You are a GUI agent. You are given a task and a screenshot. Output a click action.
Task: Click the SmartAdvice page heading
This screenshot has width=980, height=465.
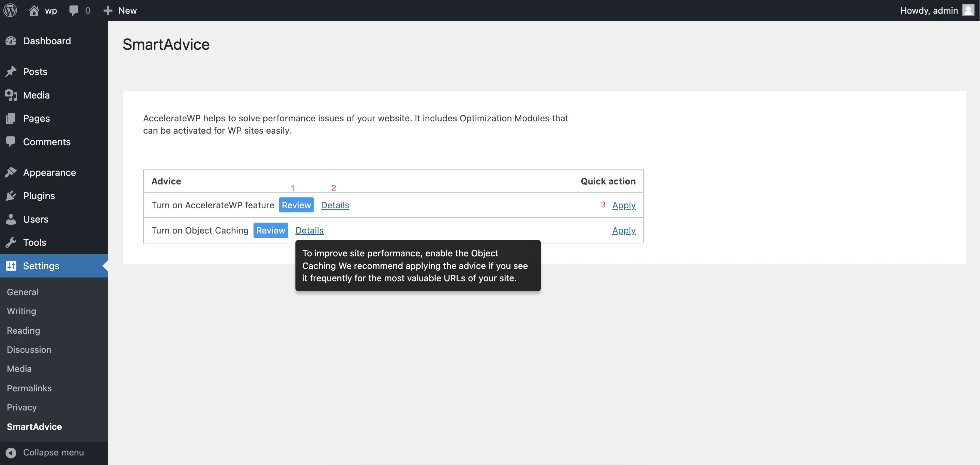[x=166, y=44]
